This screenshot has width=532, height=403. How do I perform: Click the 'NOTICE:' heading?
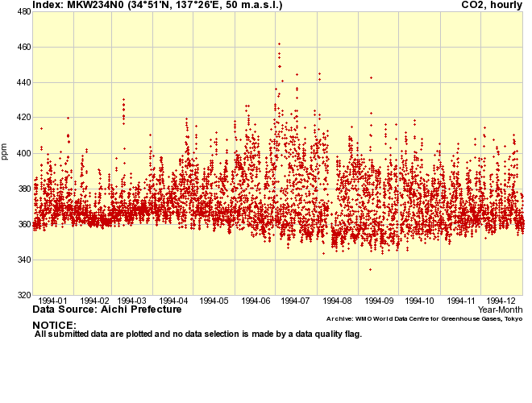click(x=53, y=325)
